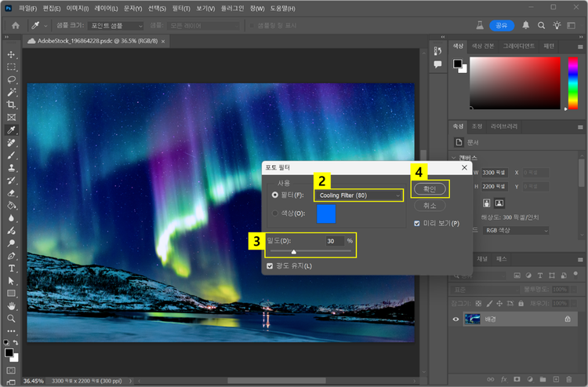Toggle the 미리 보기(P) checkbox
588x387 pixels.
pos(416,224)
